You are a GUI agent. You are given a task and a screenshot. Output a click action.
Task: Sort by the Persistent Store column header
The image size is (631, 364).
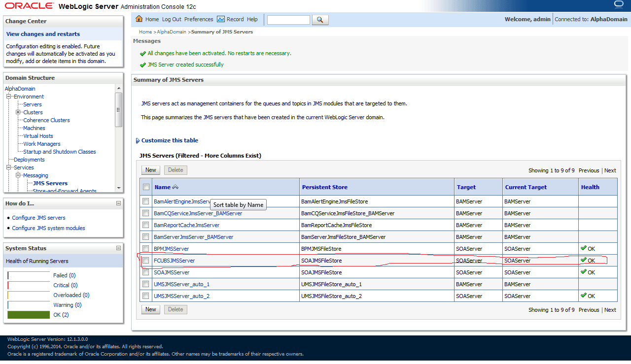[x=325, y=187]
